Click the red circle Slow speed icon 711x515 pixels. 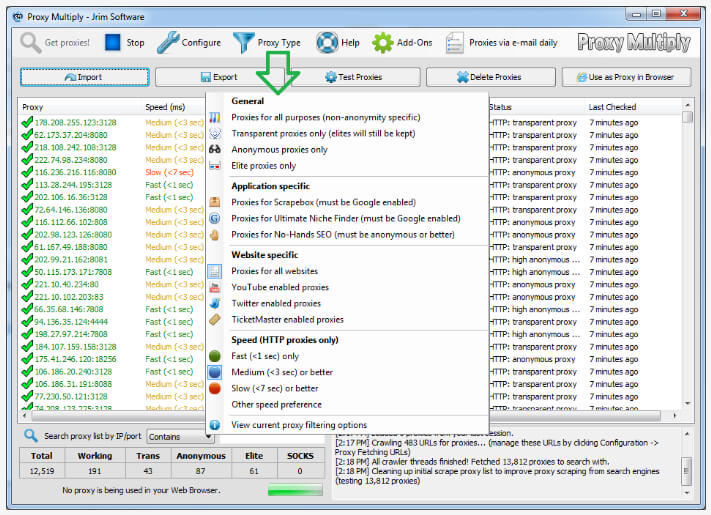215,389
